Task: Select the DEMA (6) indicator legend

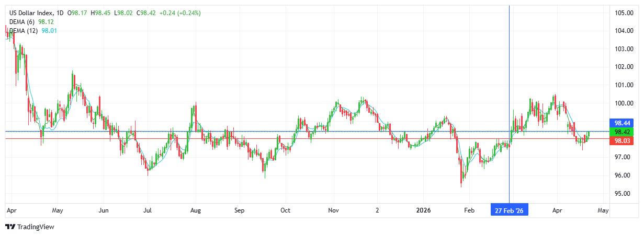Action: (22, 22)
